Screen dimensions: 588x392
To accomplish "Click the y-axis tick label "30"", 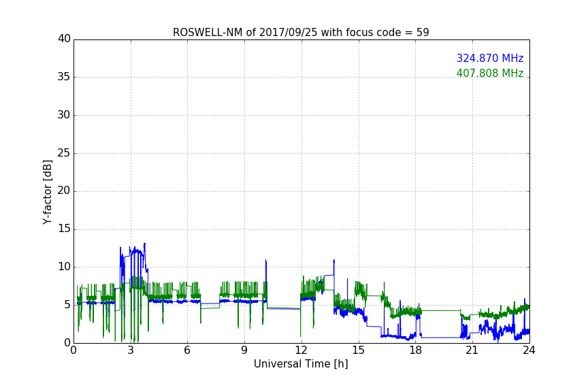I will click(x=64, y=115).
